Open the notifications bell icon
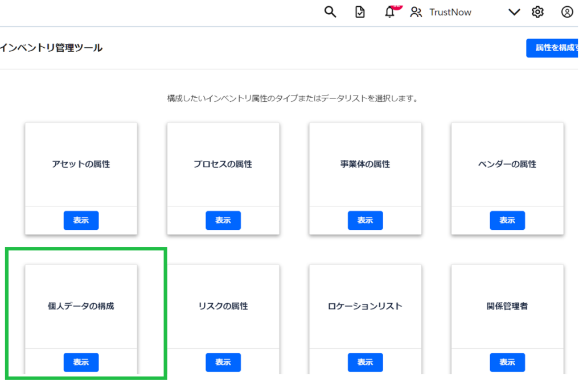The height and width of the screenshot is (392, 583). (x=390, y=13)
